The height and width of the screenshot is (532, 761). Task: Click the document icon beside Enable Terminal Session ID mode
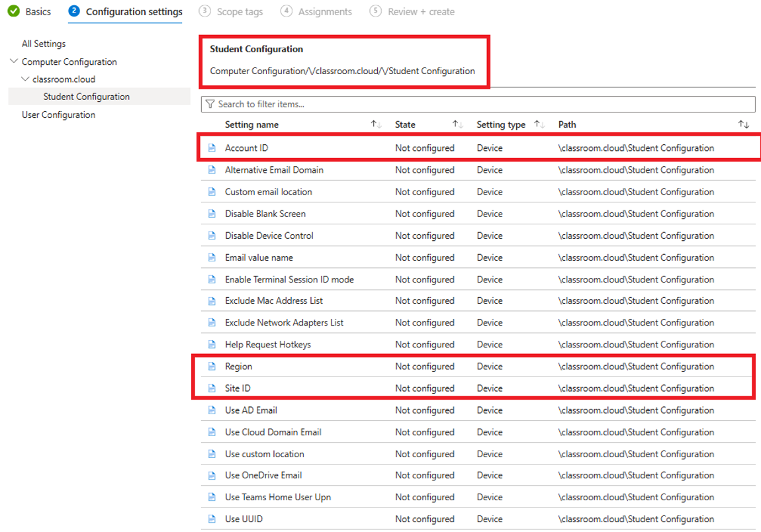(x=212, y=279)
